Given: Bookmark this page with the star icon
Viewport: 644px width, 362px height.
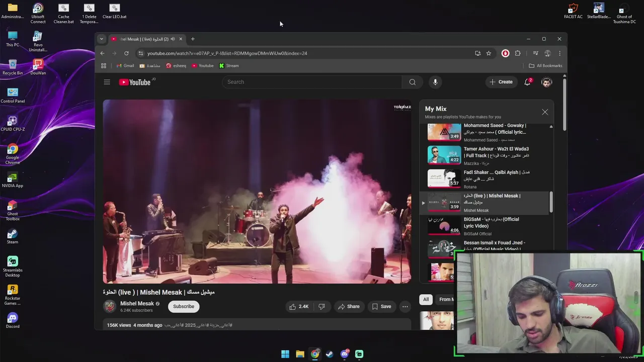Looking at the screenshot, I should (489, 53).
